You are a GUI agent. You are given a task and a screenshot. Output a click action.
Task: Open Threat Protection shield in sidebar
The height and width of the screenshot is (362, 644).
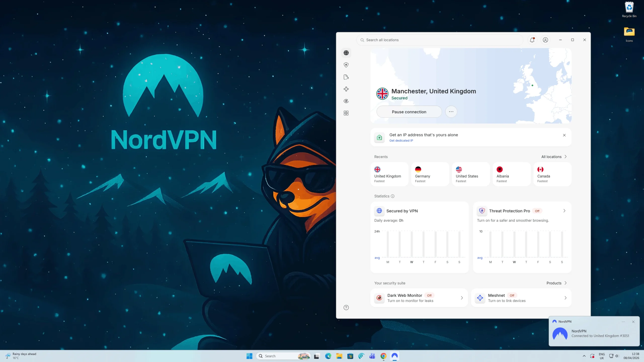click(x=346, y=65)
